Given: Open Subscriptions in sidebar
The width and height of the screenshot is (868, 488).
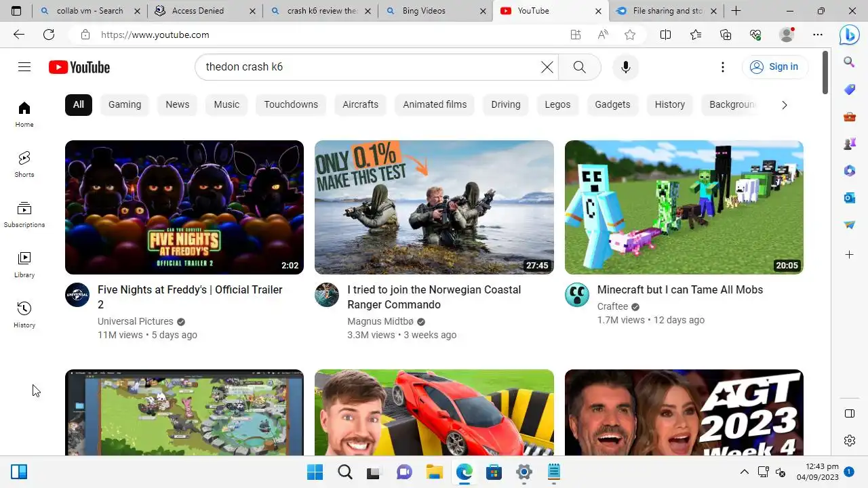Looking at the screenshot, I should tap(24, 215).
